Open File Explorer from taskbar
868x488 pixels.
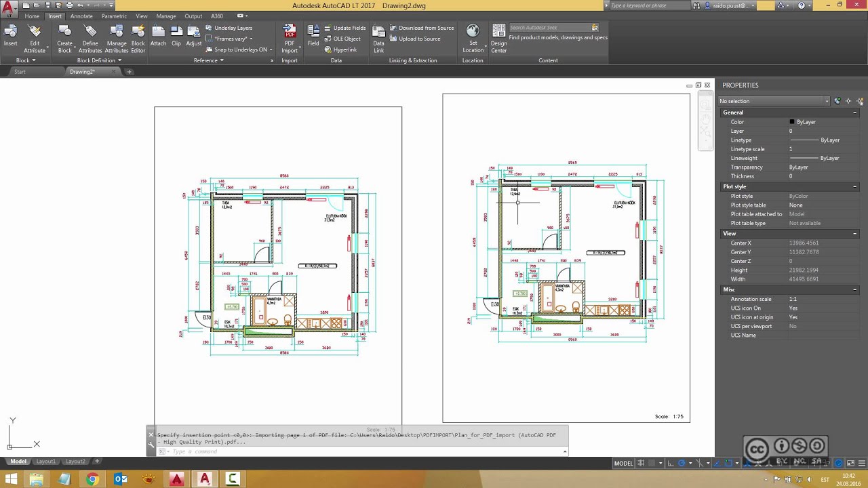37,479
